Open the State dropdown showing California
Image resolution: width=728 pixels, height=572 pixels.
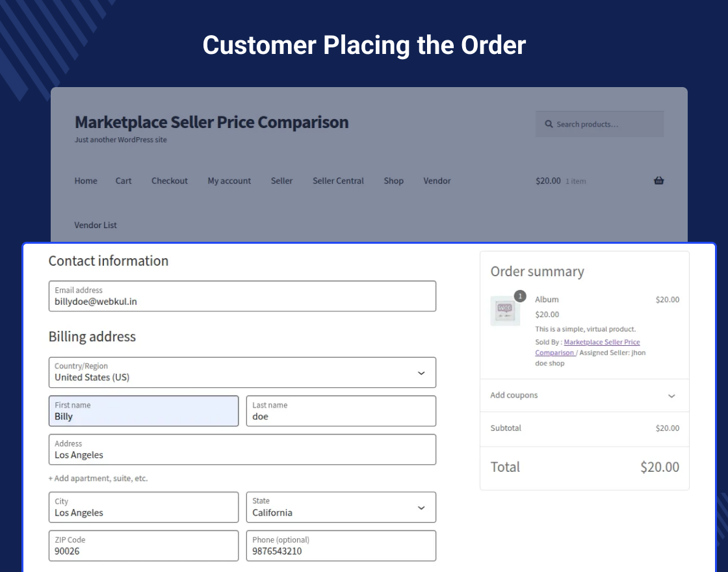[341, 507]
